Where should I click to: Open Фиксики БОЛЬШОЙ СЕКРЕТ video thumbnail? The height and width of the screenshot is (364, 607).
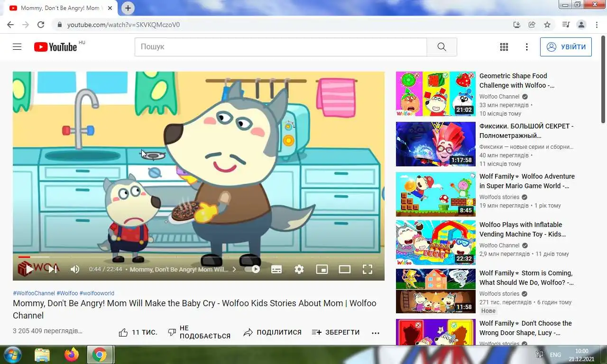436,144
